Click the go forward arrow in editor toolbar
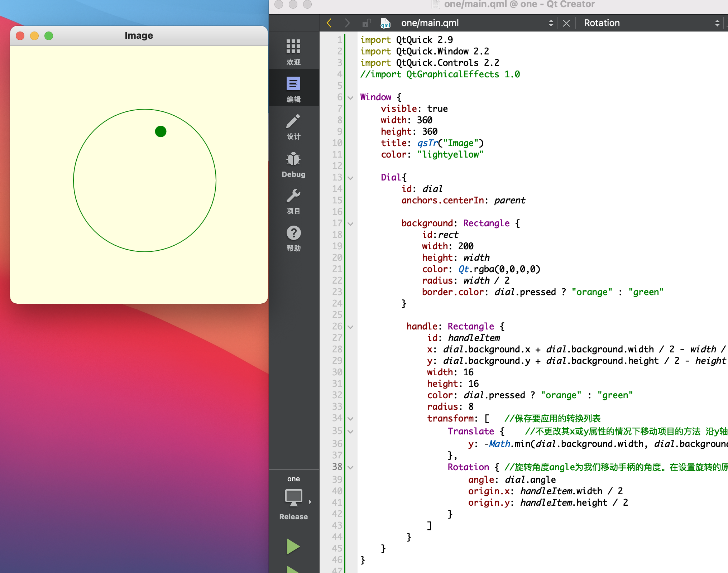Image resolution: width=728 pixels, height=573 pixels. 347,23
